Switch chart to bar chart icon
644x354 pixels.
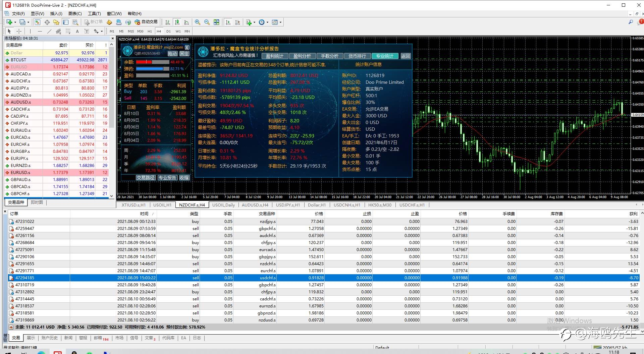pyautogui.click(x=167, y=22)
